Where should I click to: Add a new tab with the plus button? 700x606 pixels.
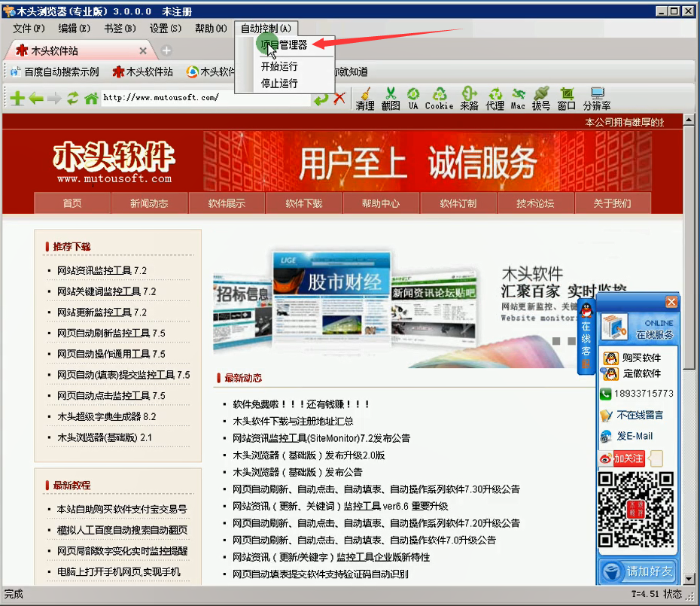pos(166,50)
